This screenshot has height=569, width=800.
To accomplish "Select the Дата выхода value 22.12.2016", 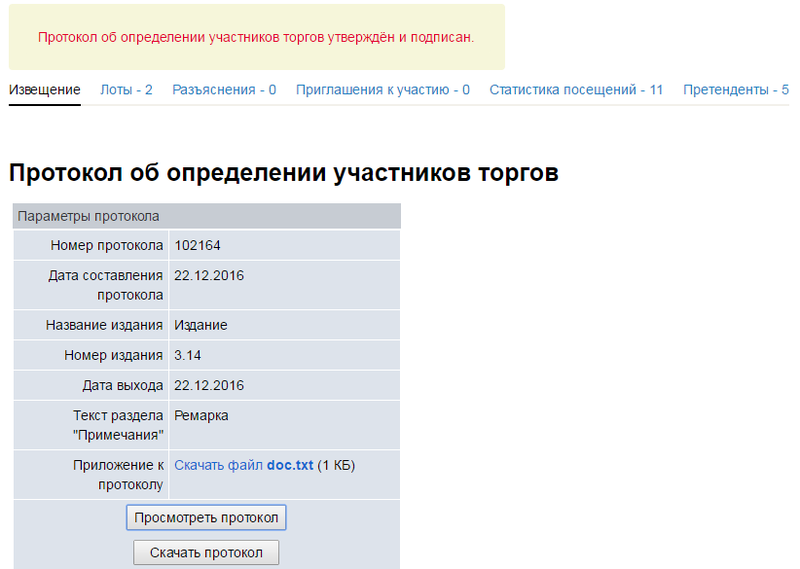I will click(x=209, y=385).
